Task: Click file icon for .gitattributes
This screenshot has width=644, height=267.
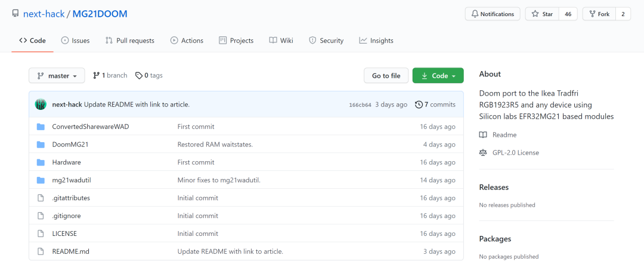Action: point(41,198)
